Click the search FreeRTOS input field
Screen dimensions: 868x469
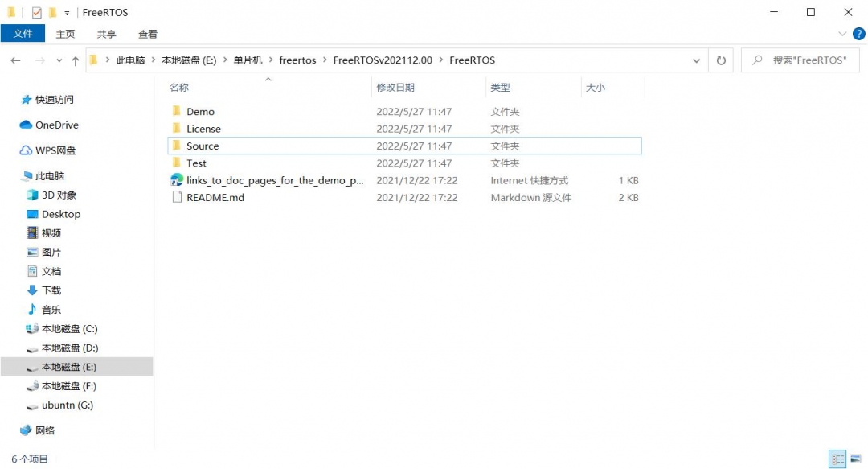tap(800, 60)
